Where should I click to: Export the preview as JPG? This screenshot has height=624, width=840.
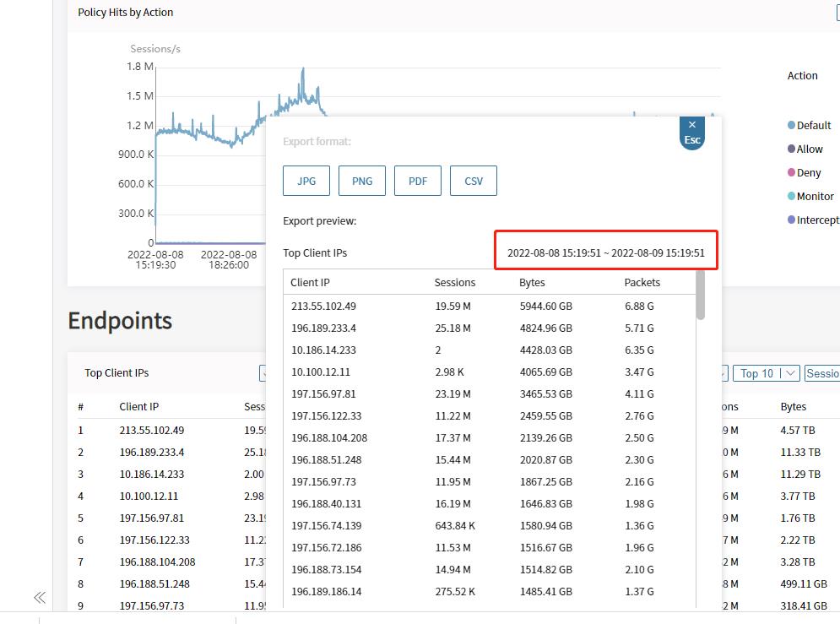[306, 181]
